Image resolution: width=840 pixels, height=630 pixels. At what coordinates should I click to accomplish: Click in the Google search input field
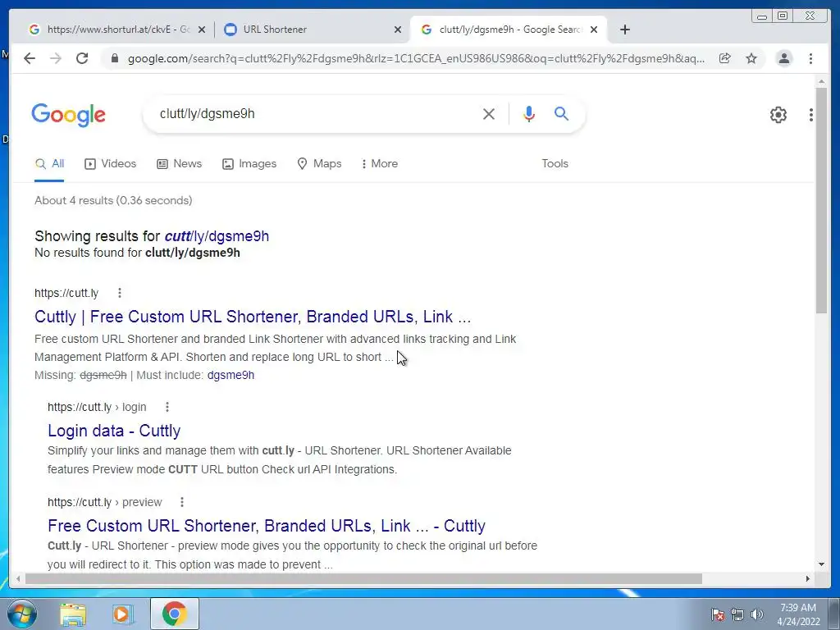coord(316,113)
